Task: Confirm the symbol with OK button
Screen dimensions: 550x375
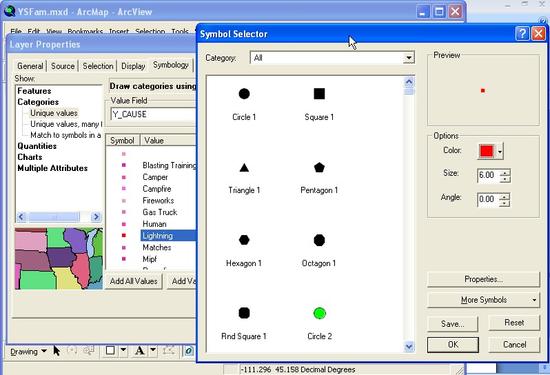Action: click(453, 345)
